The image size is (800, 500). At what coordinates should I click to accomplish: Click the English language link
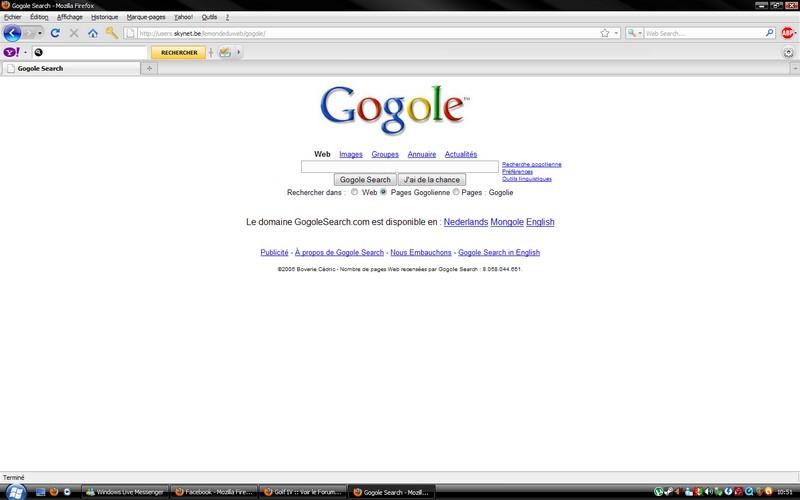(x=540, y=222)
